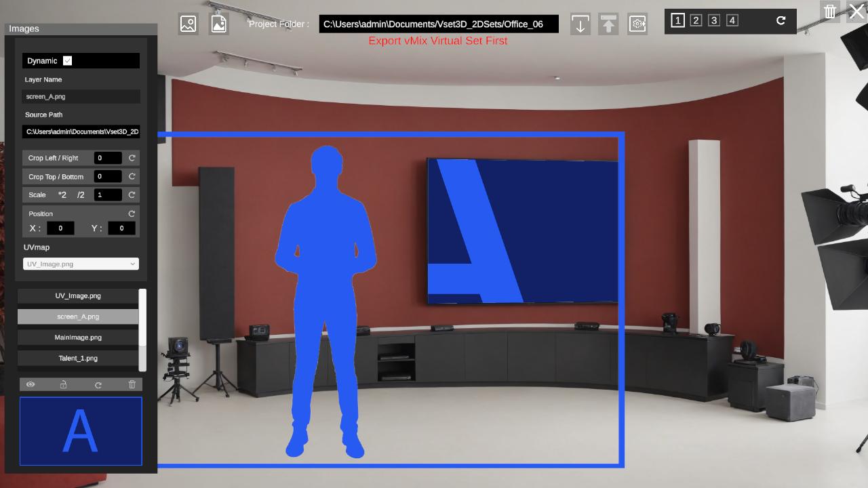
Task: Toggle the Dynamic checkbox
Action: pyautogui.click(x=67, y=61)
